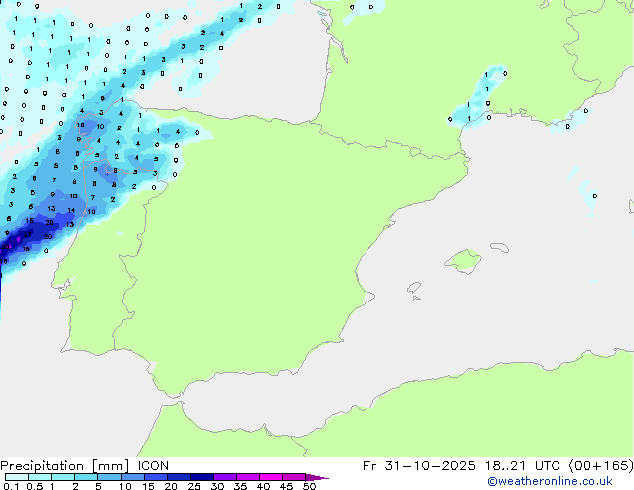Click the '35' legend scale label
634x490 pixels.
pyautogui.click(x=240, y=486)
